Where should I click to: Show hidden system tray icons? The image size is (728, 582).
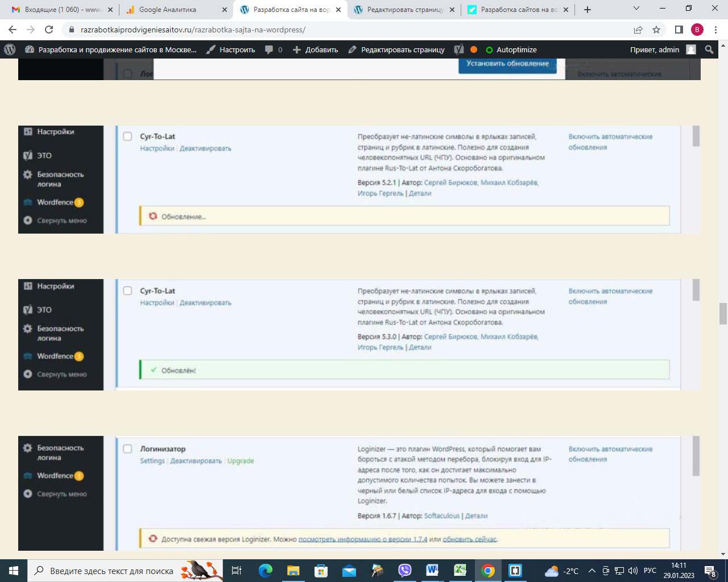click(591, 571)
